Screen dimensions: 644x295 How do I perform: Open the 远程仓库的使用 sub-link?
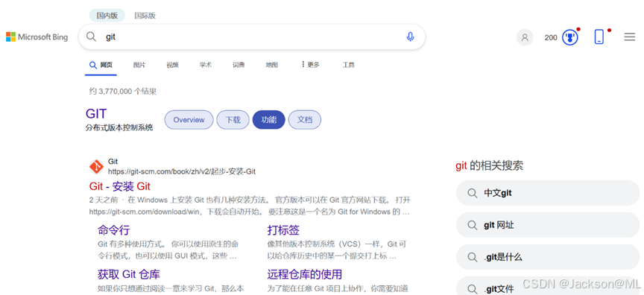(x=305, y=274)
